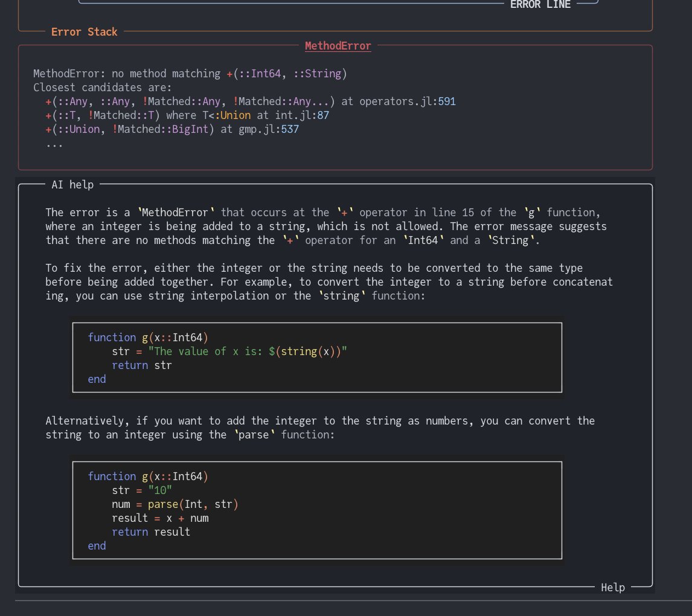692x616 pixels.
Task: Click 'Alternatively, if you want' paragraph
Action: (x=320, y=428)
